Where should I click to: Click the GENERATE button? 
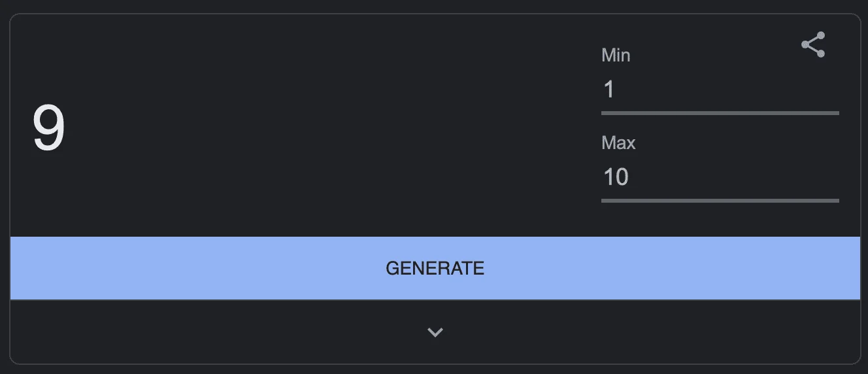[x=435, y=268]
